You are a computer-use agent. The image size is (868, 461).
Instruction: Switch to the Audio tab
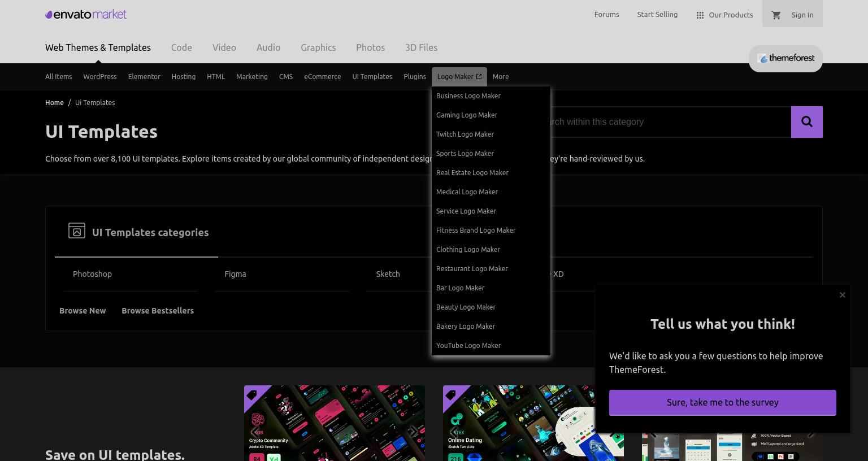(268, 47)
